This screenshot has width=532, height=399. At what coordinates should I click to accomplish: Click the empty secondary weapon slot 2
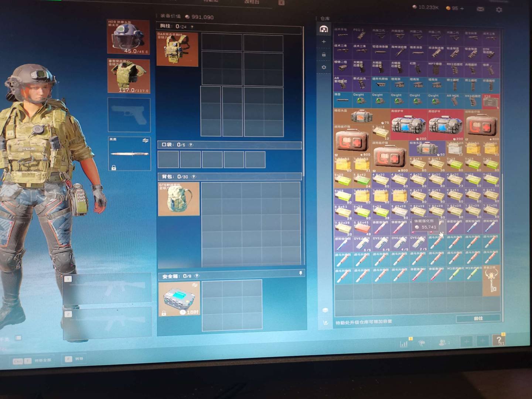107,323
